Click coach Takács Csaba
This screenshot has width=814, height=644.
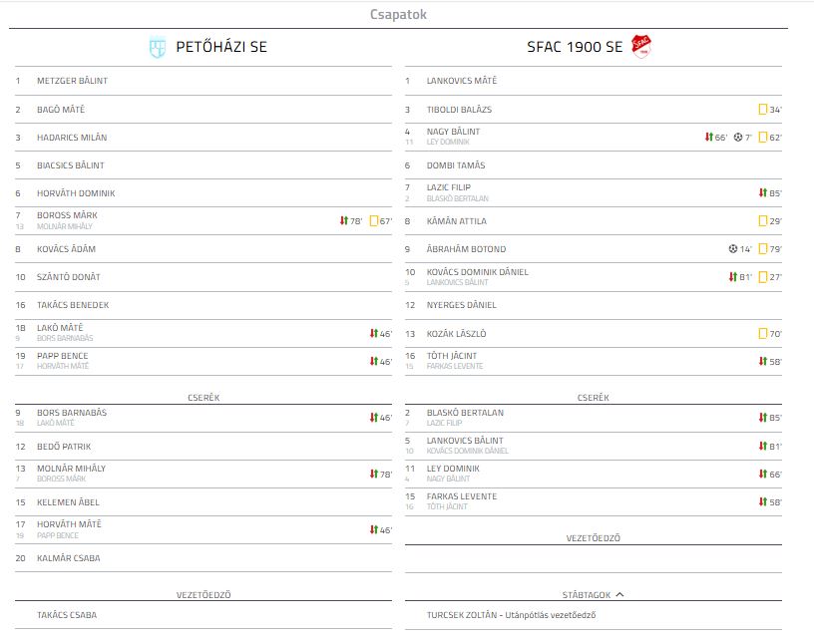(67, 614)
